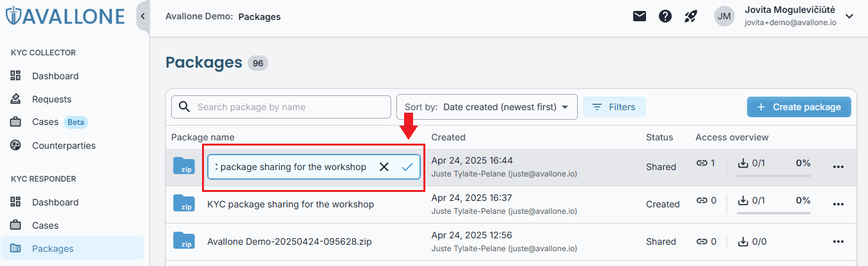Click the 96 packages count badge
Viewport: 868px width, 266px height.
click(x=258, y=63)
